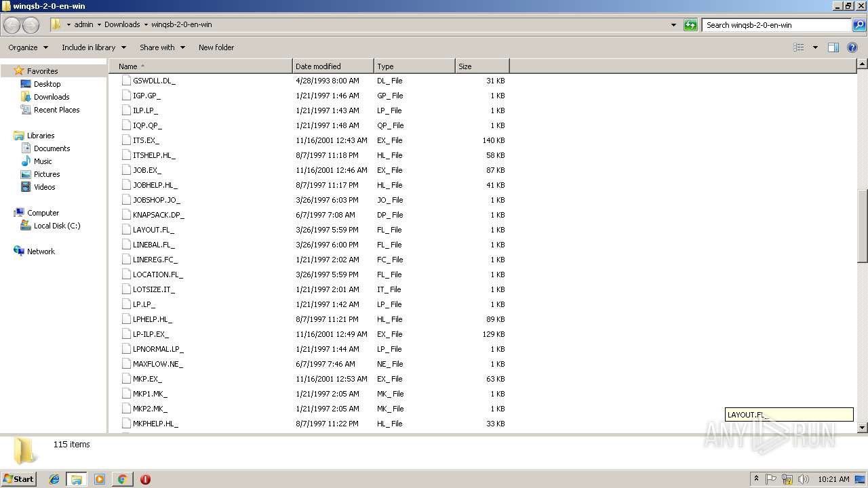Open the Organize dropdown menu
Screen dimensions: 868x488
click(28, 47)
